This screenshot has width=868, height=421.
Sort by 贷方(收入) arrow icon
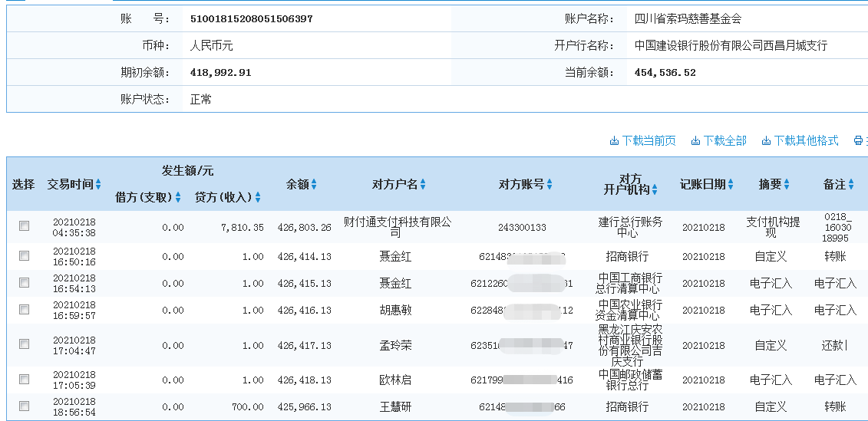click(x=257, y=197)
